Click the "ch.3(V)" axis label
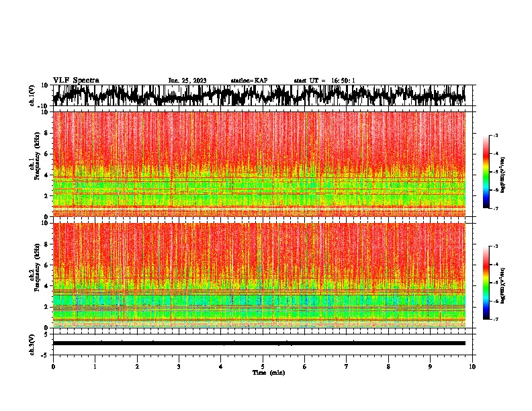The width and height of the screenshot is (532, 411). [x=32, y=345]
